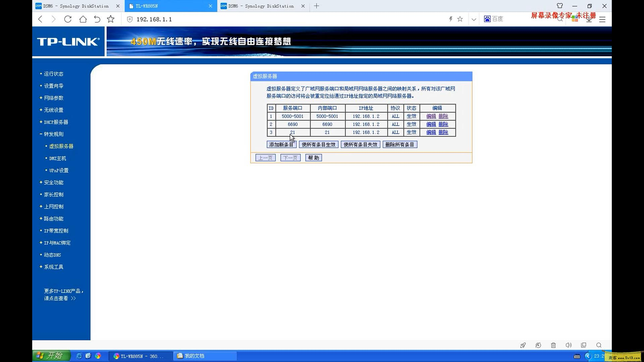This screenshot has height=362, width=644.
Task: Click the shield security icon in address bar
Action: (130, 19)
